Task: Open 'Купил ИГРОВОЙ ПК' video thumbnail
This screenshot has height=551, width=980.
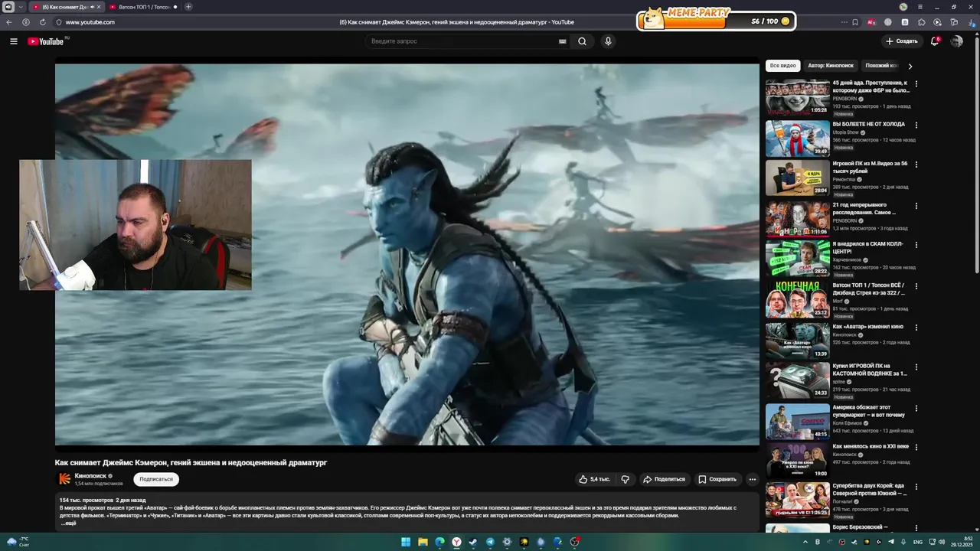Action: (797, 380)
